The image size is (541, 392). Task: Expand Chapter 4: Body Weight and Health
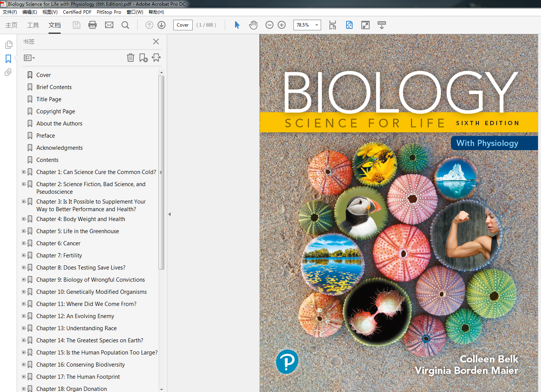tap(24, 219)
